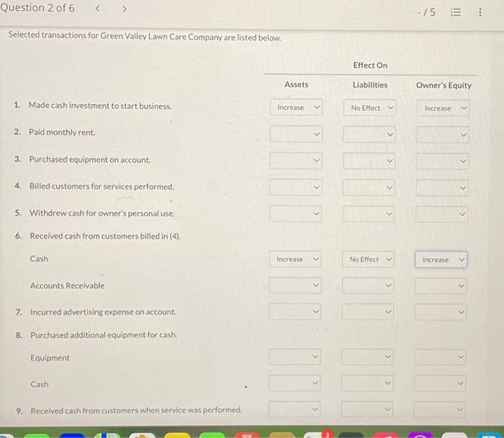The width and height of the screenshot is (504, 438).
Task: Open Assets dropdown for Withdrew cash row
Action: (295, 214)
